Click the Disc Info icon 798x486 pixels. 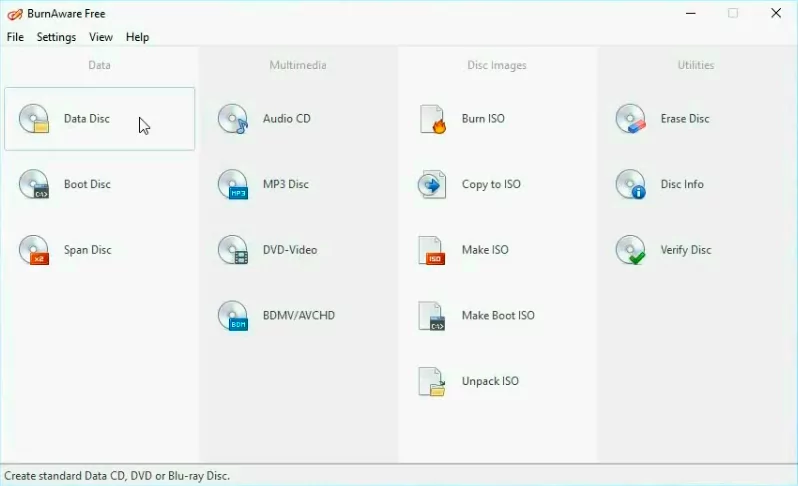pos(631,184)
